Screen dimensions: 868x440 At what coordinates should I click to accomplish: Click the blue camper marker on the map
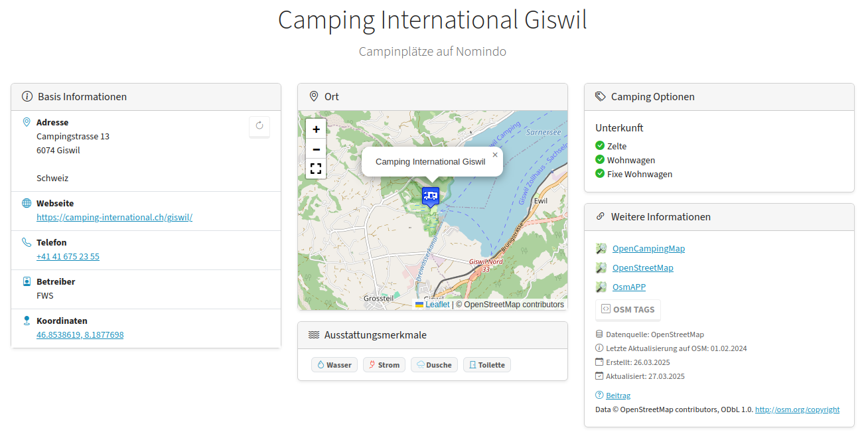pos(431,196)
